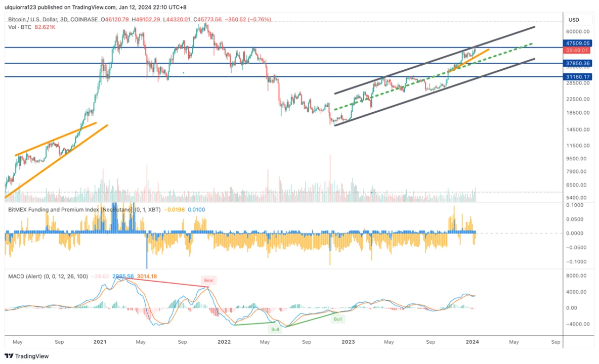
Task: Click the right Bull label on MACD
Action: click(337, 319)
